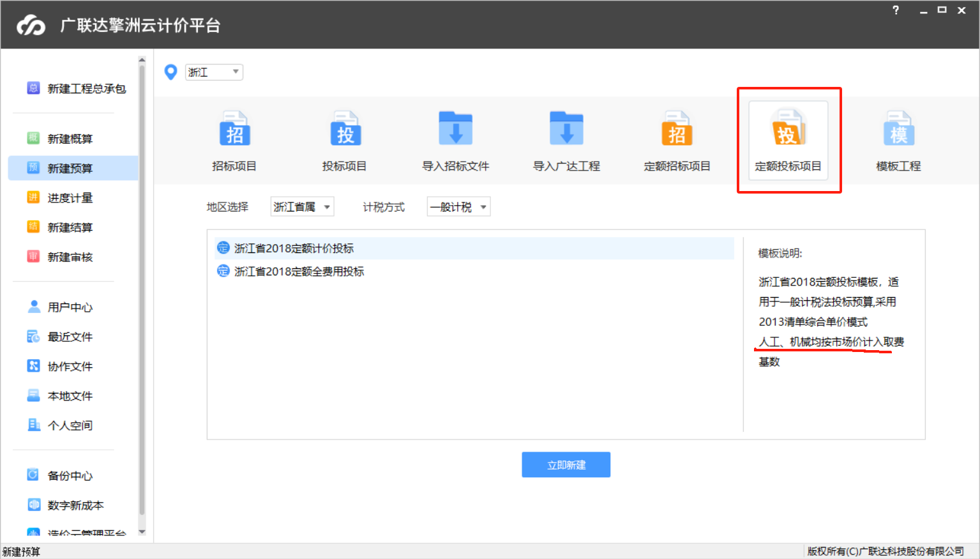Screen dimensions: 980x559
Task: Click the 广联达 cloud logo
Action: (x=31, y=26)
